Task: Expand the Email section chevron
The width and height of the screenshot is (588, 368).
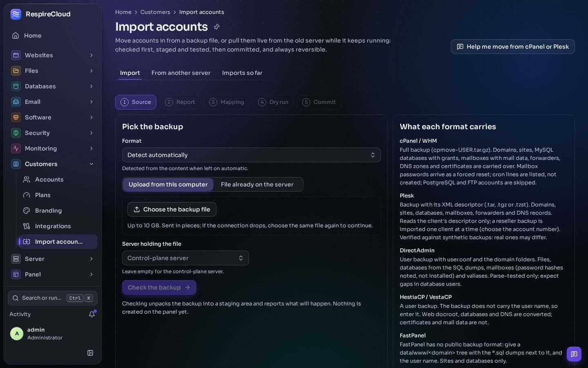Action: 91,102
